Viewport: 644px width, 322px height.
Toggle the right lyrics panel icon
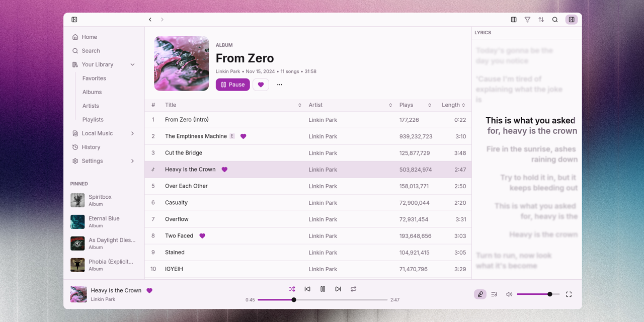click(572, 20)
